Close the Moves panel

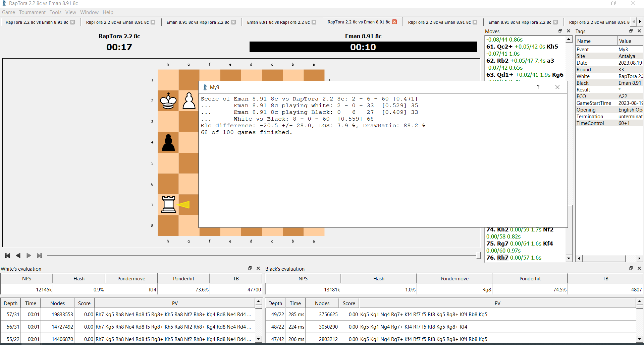point(569,31)
